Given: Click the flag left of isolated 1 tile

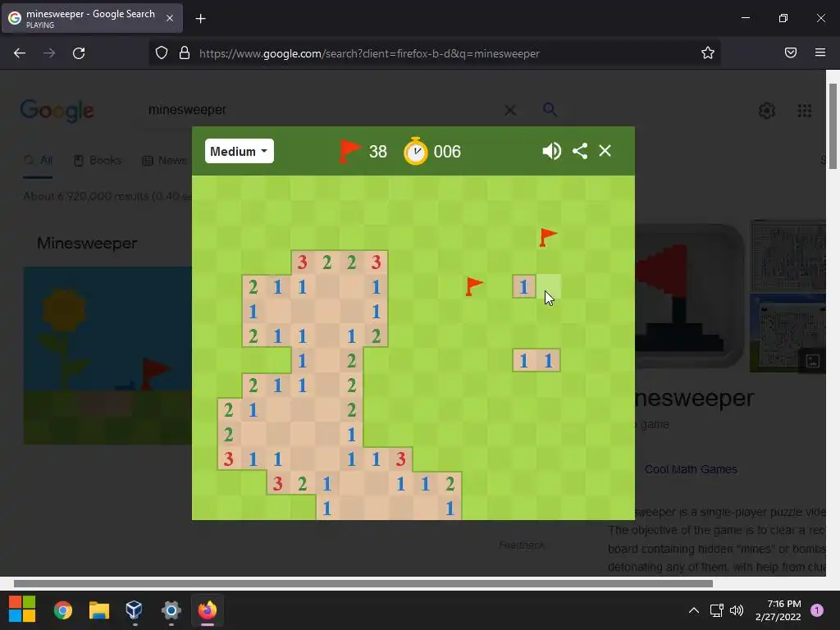Looking at the screenshot, I should 474,286.
